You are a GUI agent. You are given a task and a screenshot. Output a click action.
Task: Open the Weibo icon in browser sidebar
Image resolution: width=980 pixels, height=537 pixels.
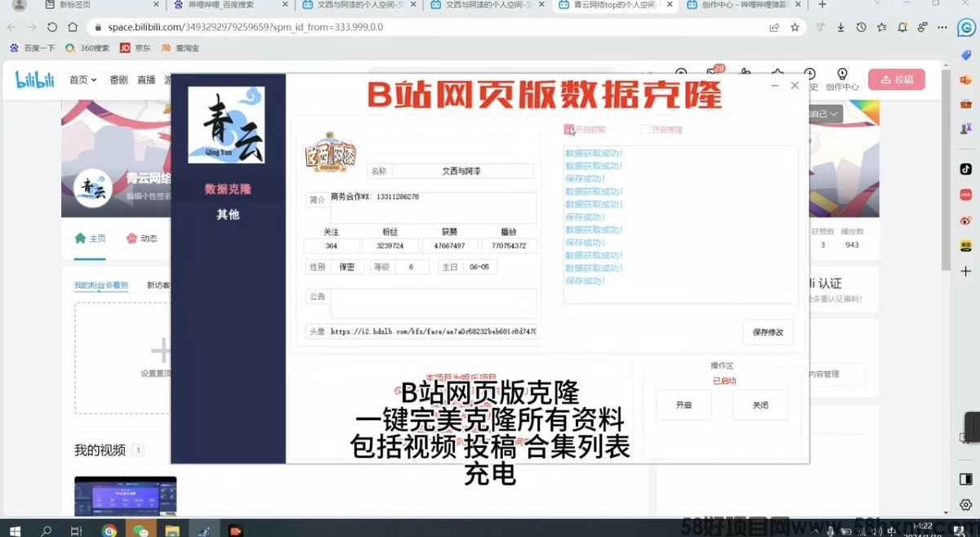tap(965, 220)
